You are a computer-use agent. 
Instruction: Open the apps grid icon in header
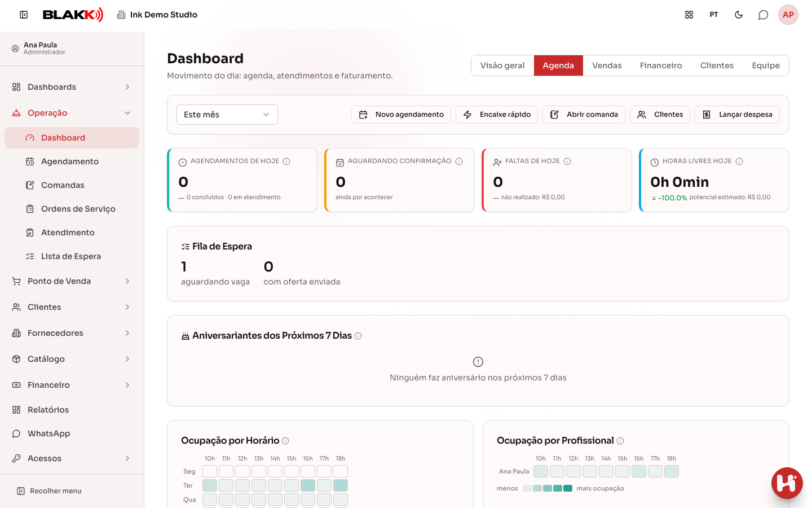689,15
